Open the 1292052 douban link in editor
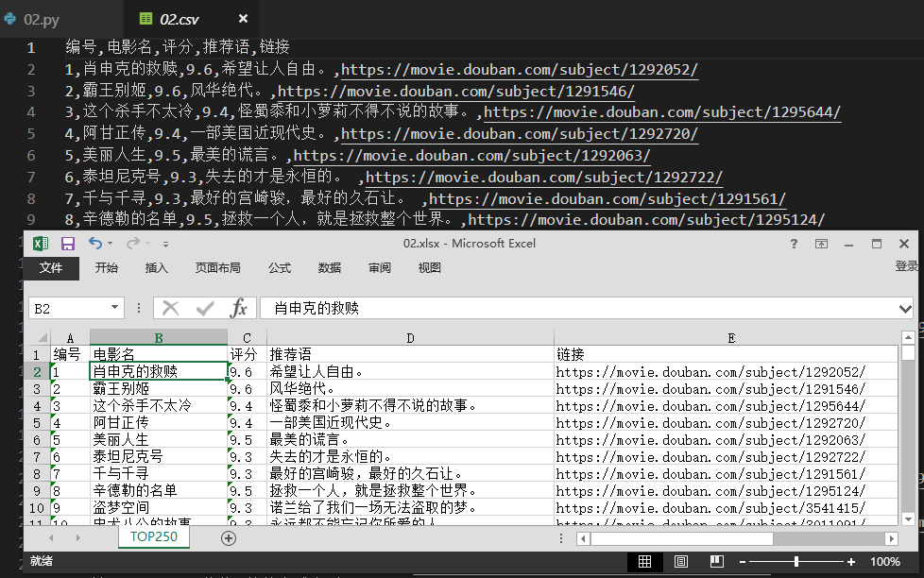This screenshot has width=924, height=578. 520,70
